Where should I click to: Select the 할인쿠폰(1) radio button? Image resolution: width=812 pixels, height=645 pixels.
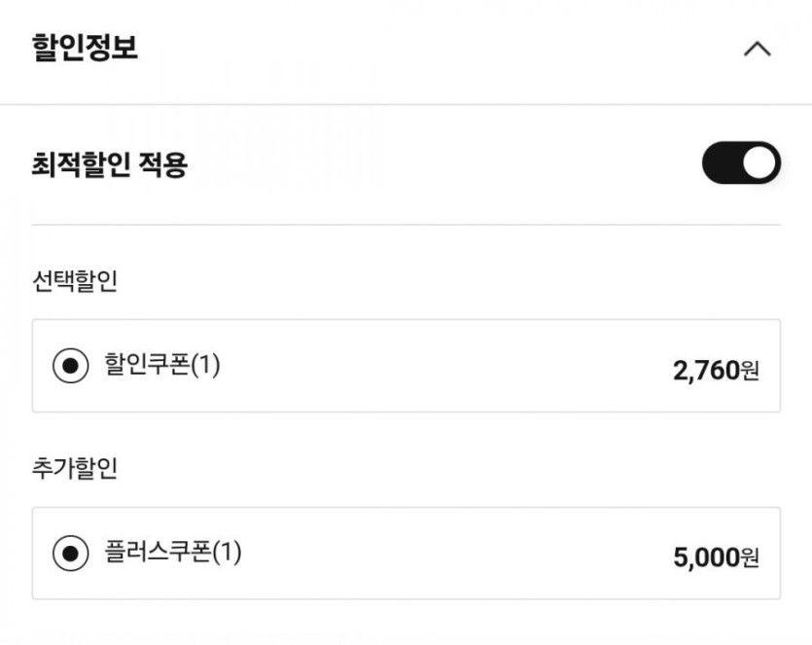click(x=70, y=367)
